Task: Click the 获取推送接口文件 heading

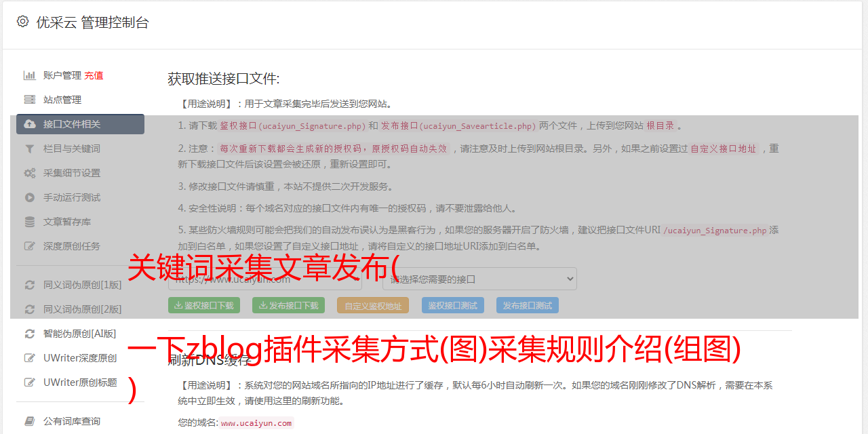Action: click(x=224, y=79)
